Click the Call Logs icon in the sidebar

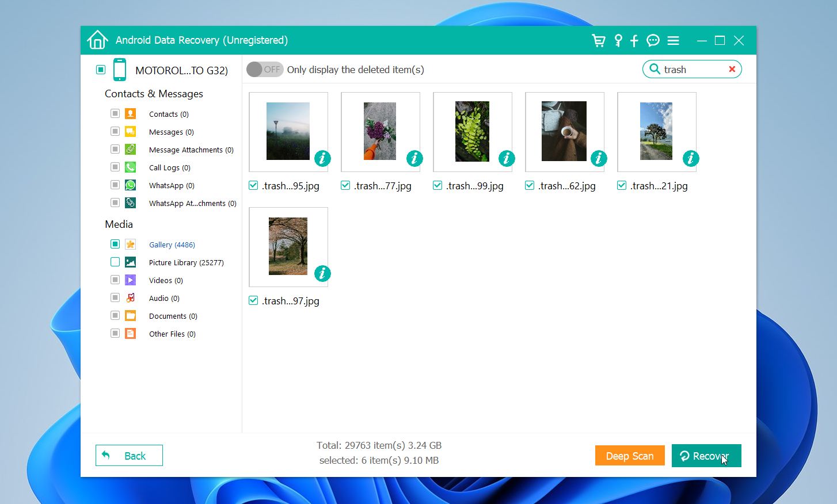[130, 167]
